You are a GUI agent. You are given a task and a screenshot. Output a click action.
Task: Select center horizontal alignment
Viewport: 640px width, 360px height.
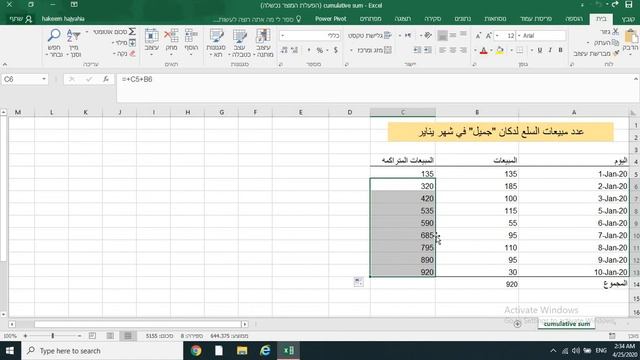point(453,50)
